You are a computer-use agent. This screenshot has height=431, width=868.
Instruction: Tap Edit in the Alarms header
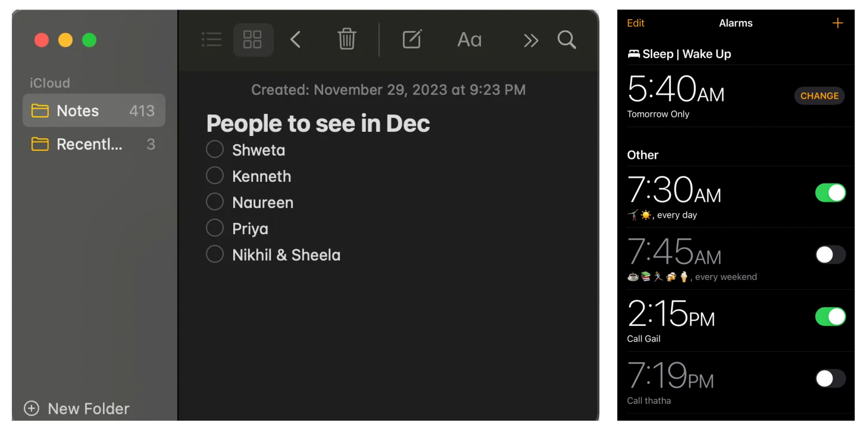pos(635,23)
